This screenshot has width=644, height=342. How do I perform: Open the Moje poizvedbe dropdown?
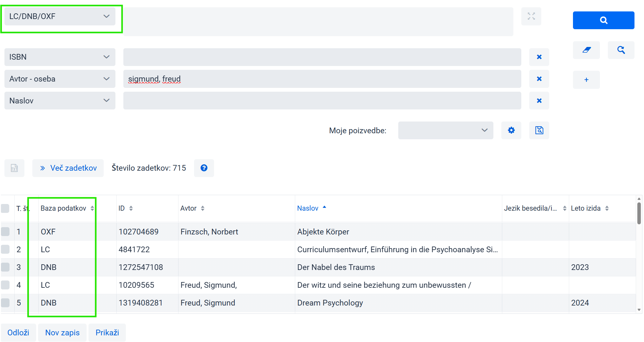click(x=445, y=130)
